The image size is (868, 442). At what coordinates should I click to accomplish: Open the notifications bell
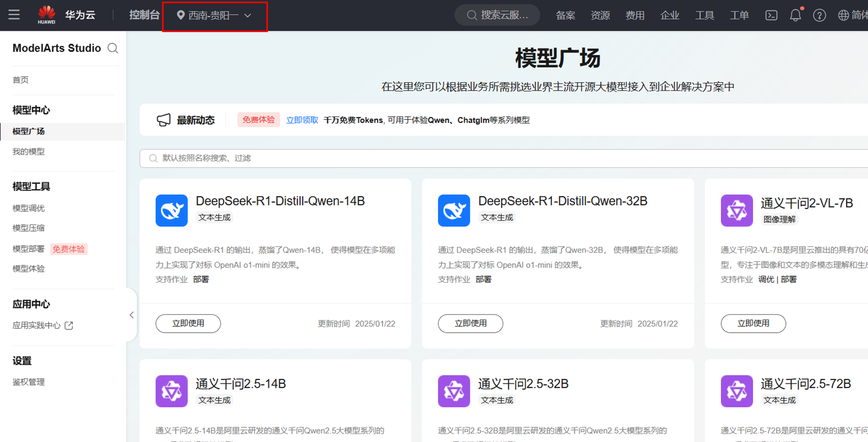[x=795, y=15]
